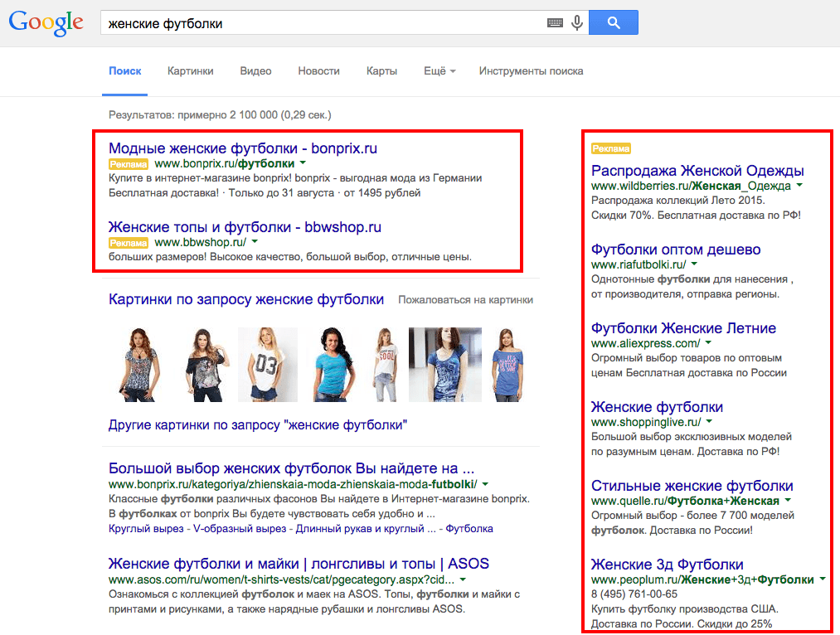Expand arrow next to bonprix.ru/kategoriya URL
840x635 pixels.
point(485,484)
